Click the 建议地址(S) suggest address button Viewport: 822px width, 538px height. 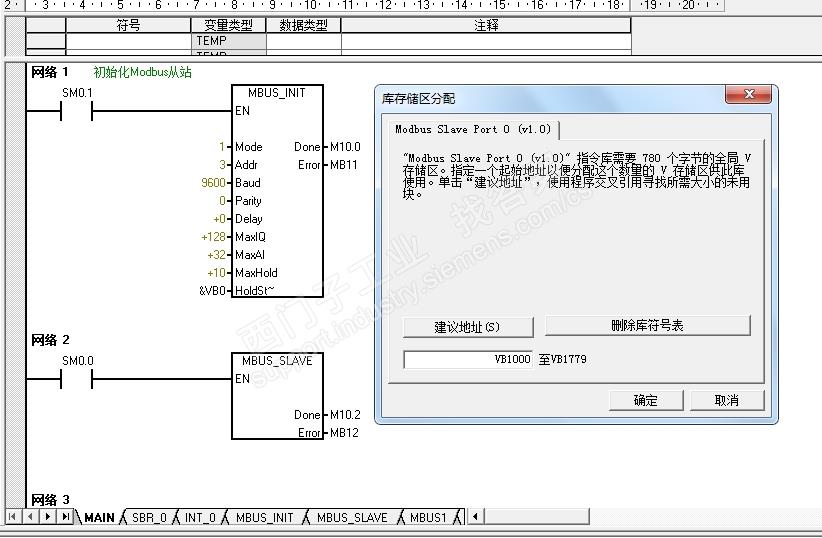tap(468, 327)
